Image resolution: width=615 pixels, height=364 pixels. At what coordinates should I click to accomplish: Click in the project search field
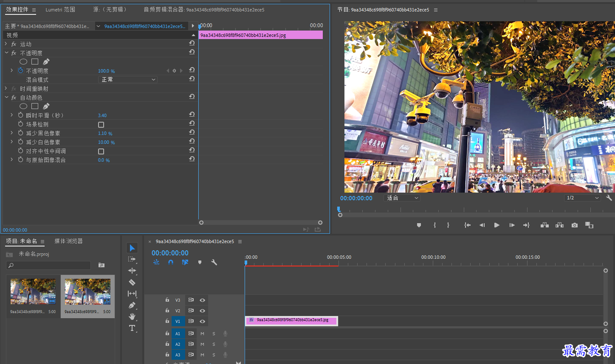[48, 265]
